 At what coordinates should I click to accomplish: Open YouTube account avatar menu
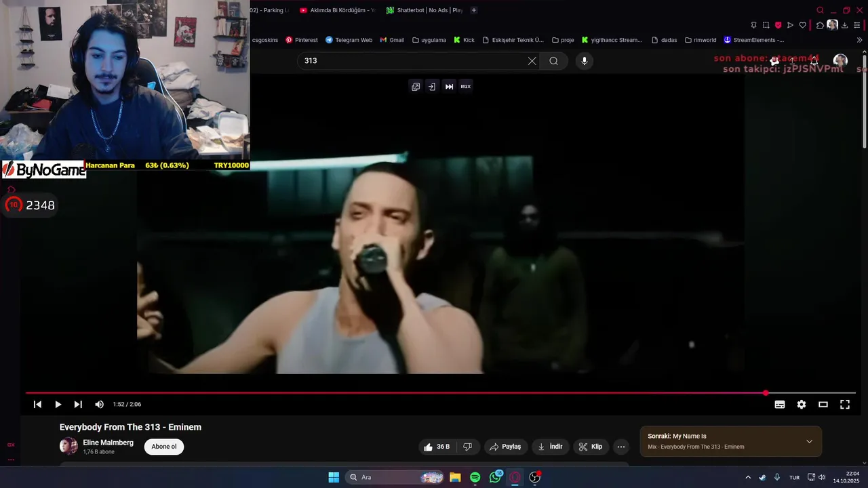(840, 61)
